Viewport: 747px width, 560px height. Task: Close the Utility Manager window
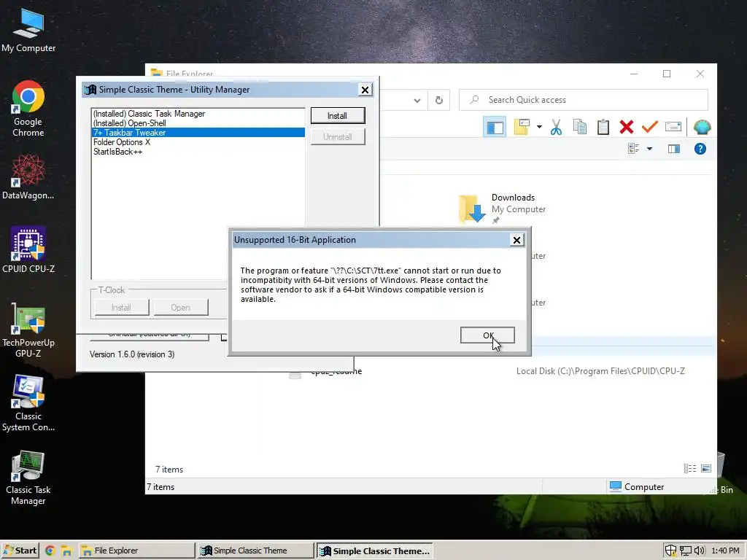point(365,90)
